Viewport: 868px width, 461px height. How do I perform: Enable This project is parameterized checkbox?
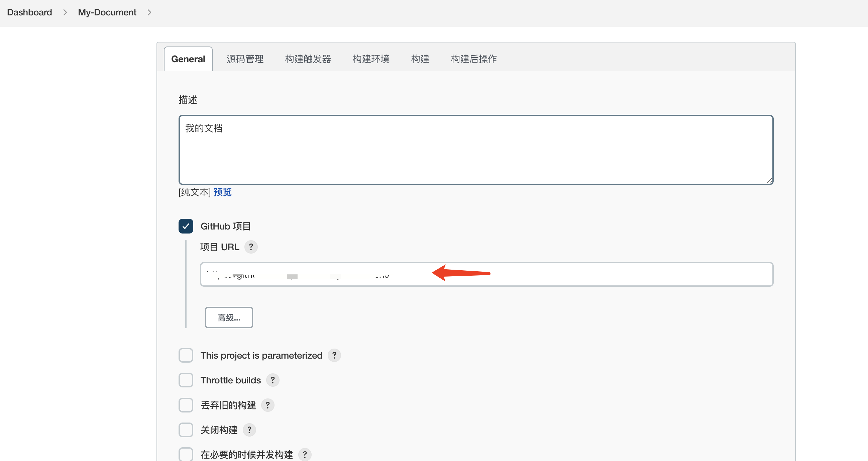tap(186, 355)
